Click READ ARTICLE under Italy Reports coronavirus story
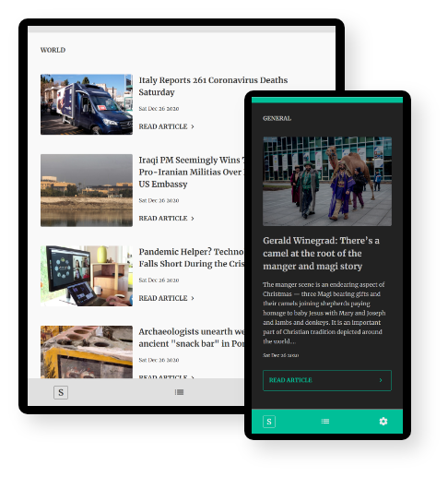Viewport: 448px width, 477px height. pos(163,126)
